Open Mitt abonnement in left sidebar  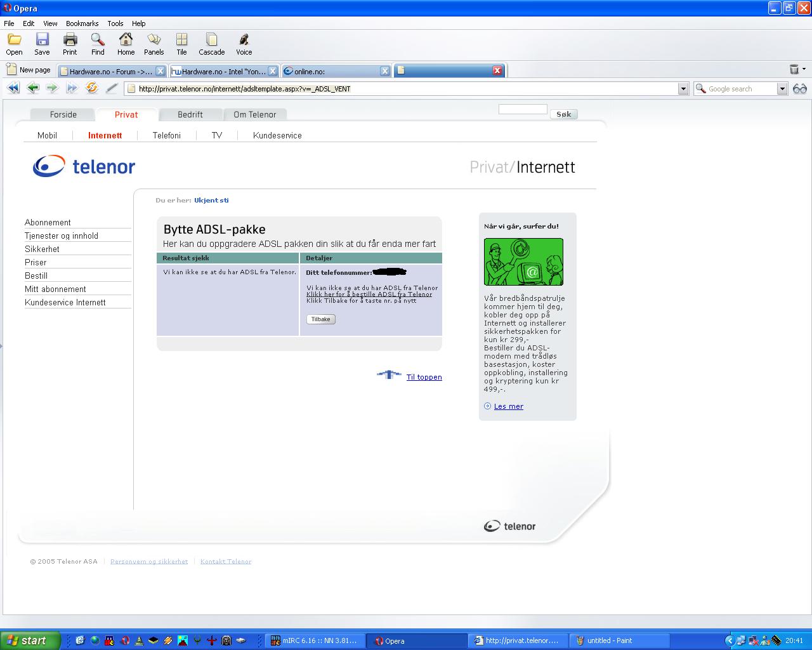point(55,289)
